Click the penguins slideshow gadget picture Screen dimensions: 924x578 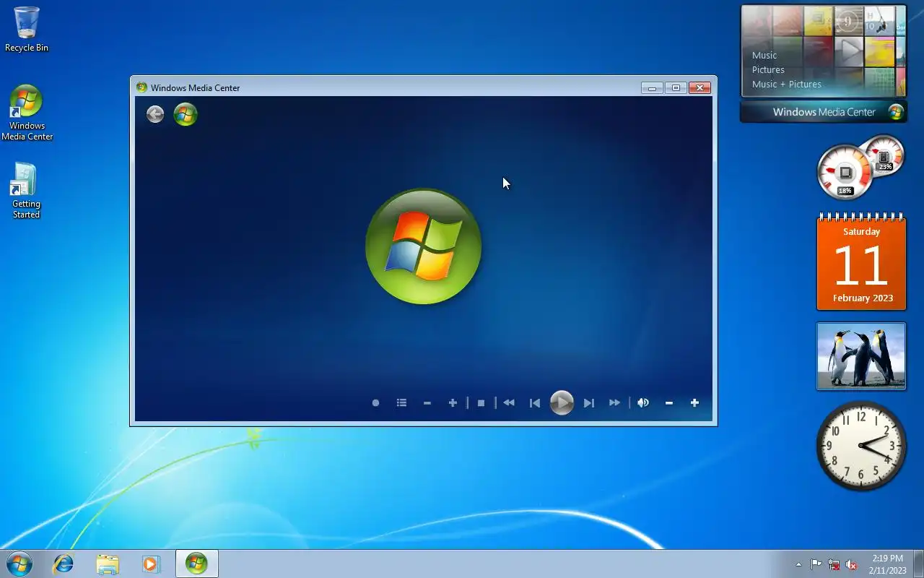click(x=861, y=356)
